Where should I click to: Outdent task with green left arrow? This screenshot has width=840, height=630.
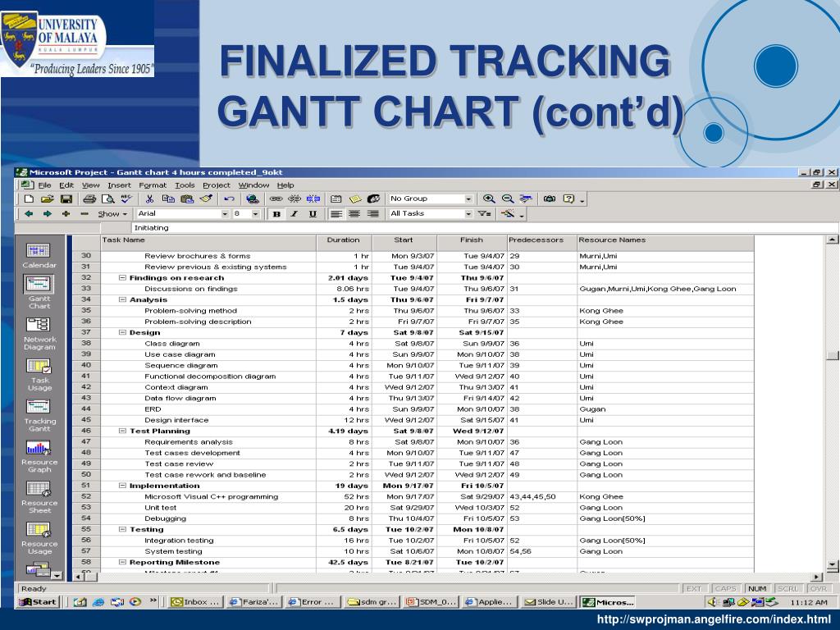pos(29,214)
